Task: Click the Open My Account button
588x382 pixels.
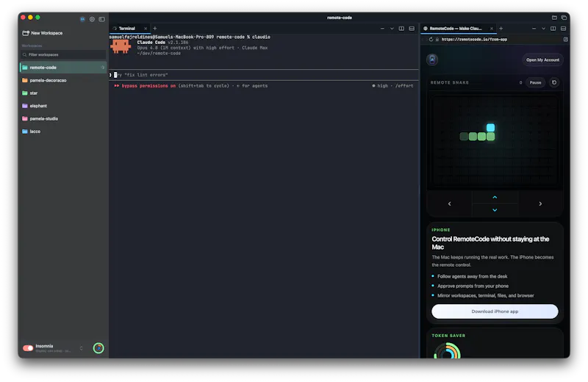Action: point(542,60)
